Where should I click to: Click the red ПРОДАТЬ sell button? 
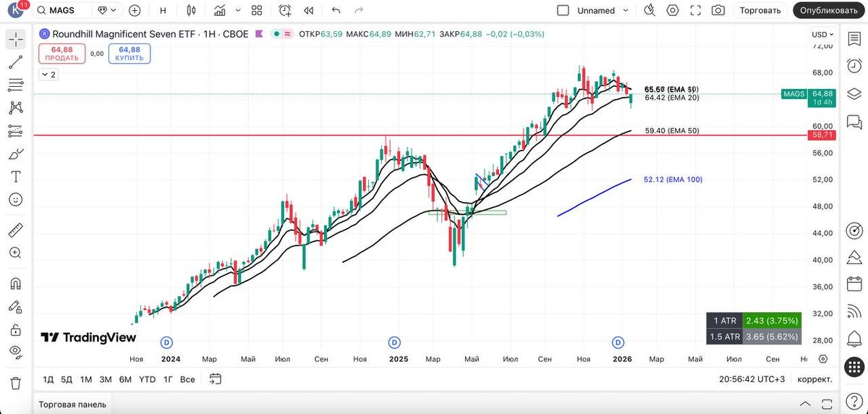61,54
